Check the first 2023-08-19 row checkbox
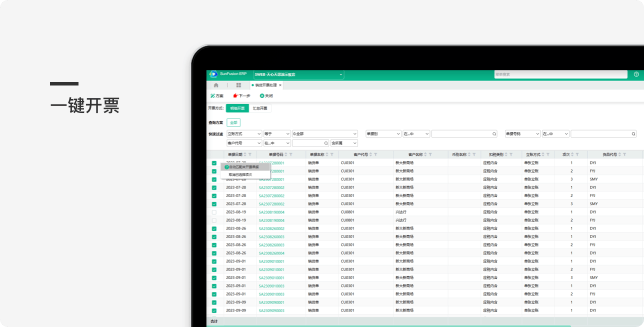Image resolution: width=644 pixels, height=327 pixels. pyautogui.click(x=214, y=212)
